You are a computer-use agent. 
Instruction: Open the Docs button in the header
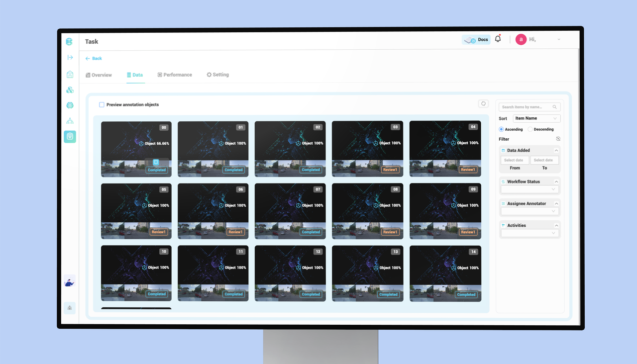476,39
